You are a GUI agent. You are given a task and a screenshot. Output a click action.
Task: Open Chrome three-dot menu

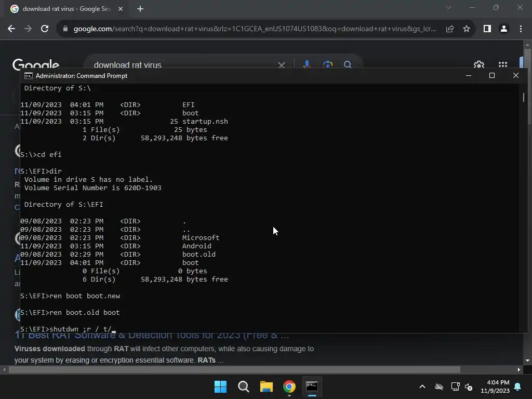click(x=521, y=29)
